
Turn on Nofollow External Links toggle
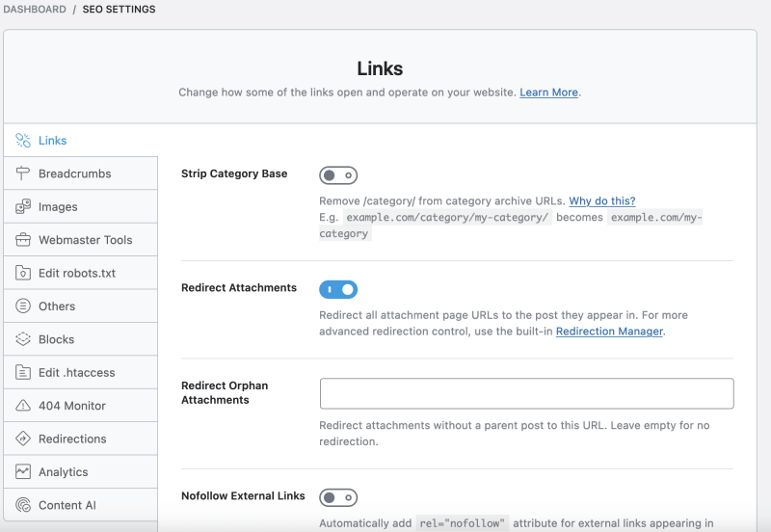click(x=338, y=497)
